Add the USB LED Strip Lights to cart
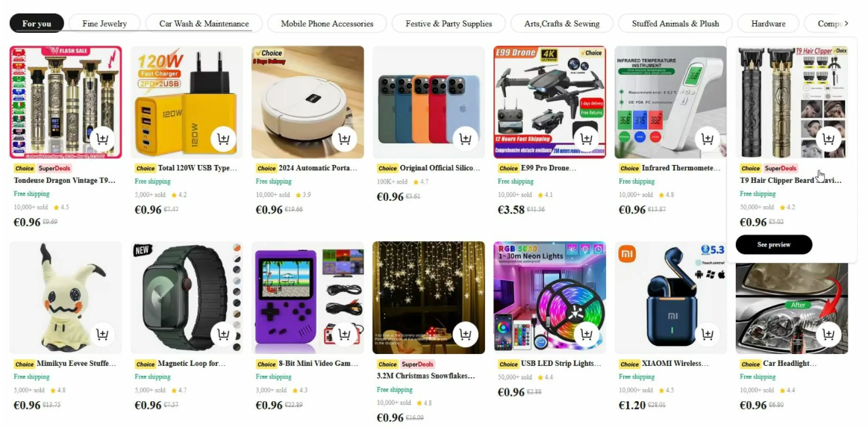The image size is (868, 428). point(587,335)
